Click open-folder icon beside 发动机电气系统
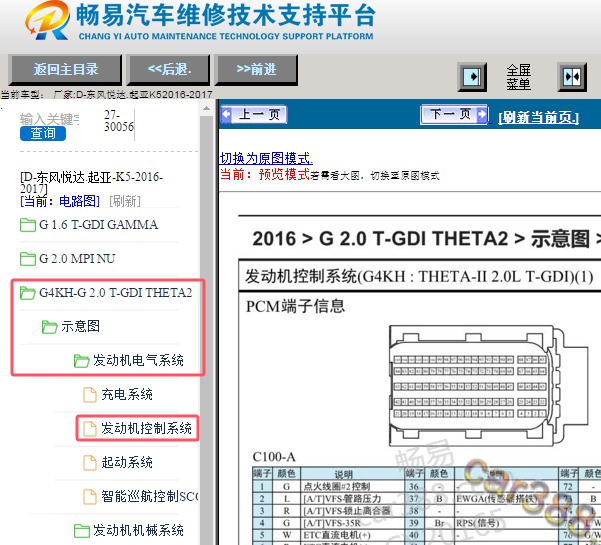 coord(81,361)
